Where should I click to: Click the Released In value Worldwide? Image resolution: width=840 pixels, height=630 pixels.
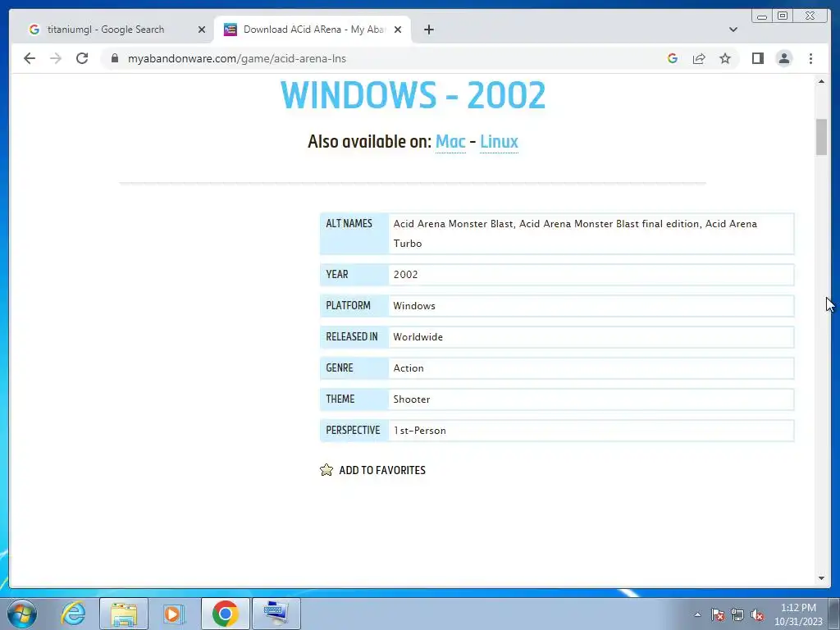tap(418, 336)
